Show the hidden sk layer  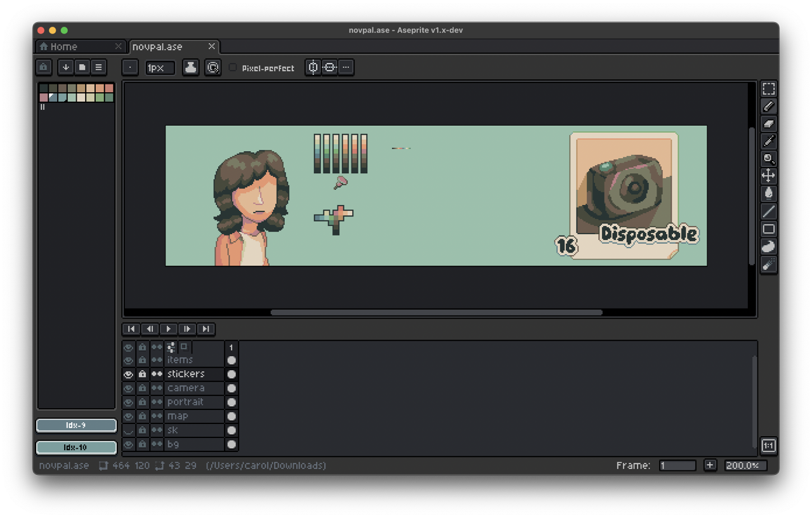[x=128, y=430]
